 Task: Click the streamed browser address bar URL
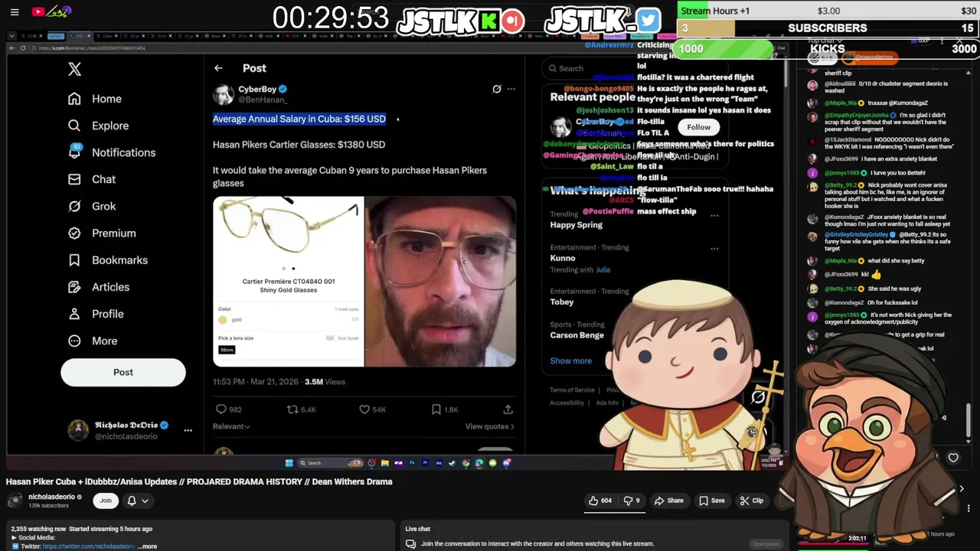92,48
